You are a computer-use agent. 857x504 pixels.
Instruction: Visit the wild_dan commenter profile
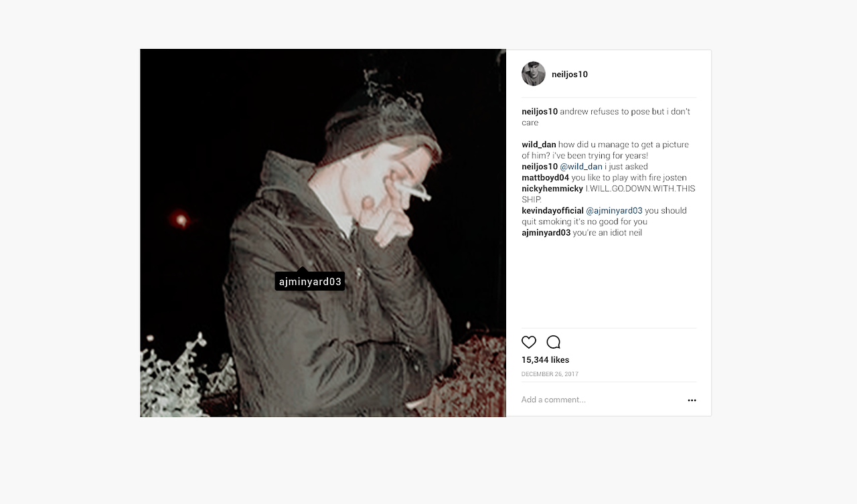tap(539, 145)
